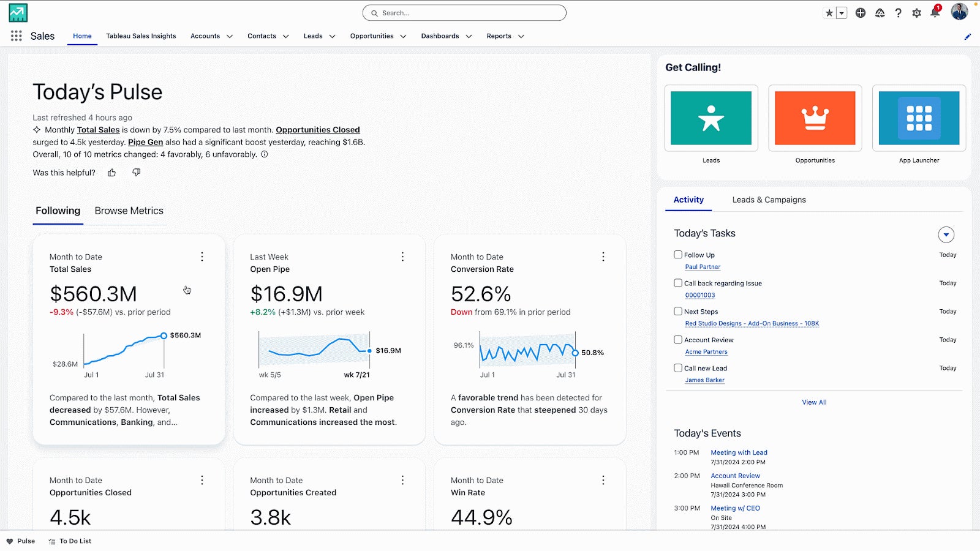Mark Call new Lead task complete
The height and width of the screenshot is (551, 980).
point(678,368)
